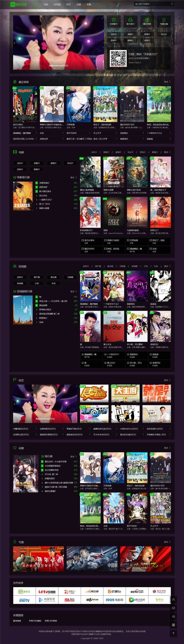184x644 pixels.
Task: Click the 全部影片 grid icon
Action: pyautogui.click(x=114, y=20)
